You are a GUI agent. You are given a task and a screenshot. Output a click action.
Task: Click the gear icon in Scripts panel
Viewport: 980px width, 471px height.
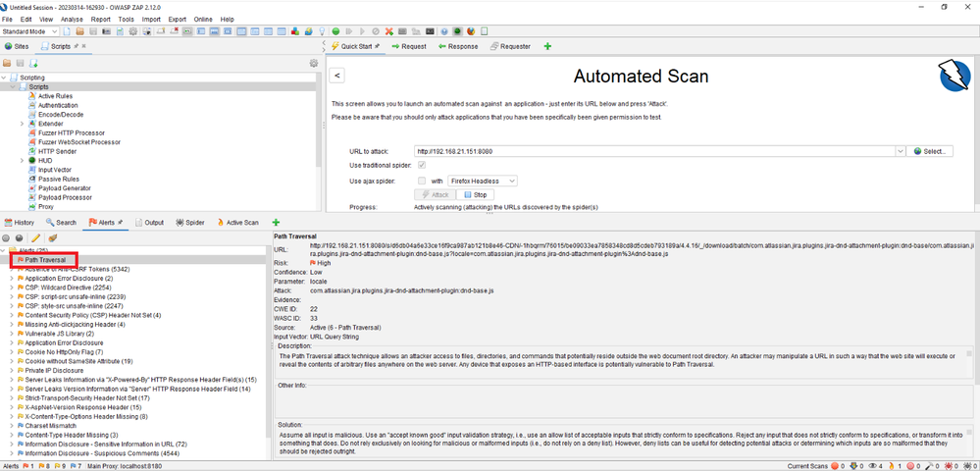coord(314,63)
